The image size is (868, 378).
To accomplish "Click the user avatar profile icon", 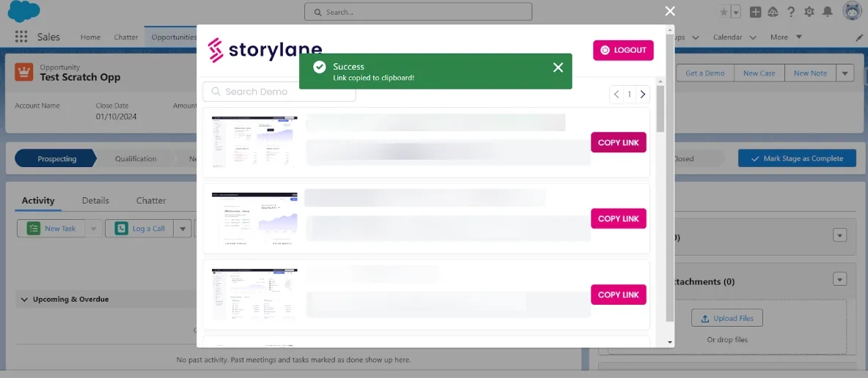I will click(852, 11).
